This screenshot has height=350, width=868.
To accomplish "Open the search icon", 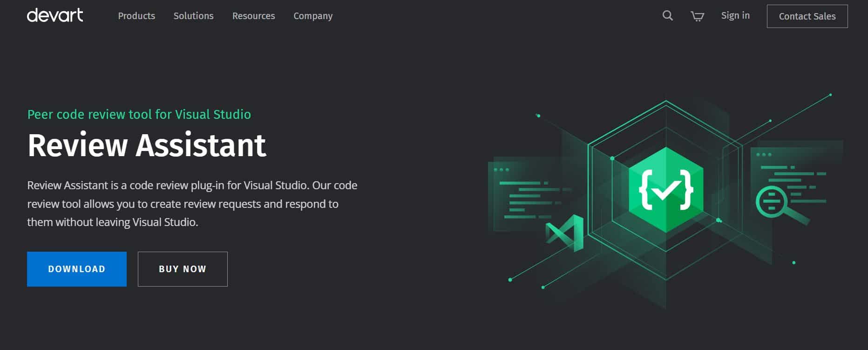I will pyautogui.click(x=667, y=15).
